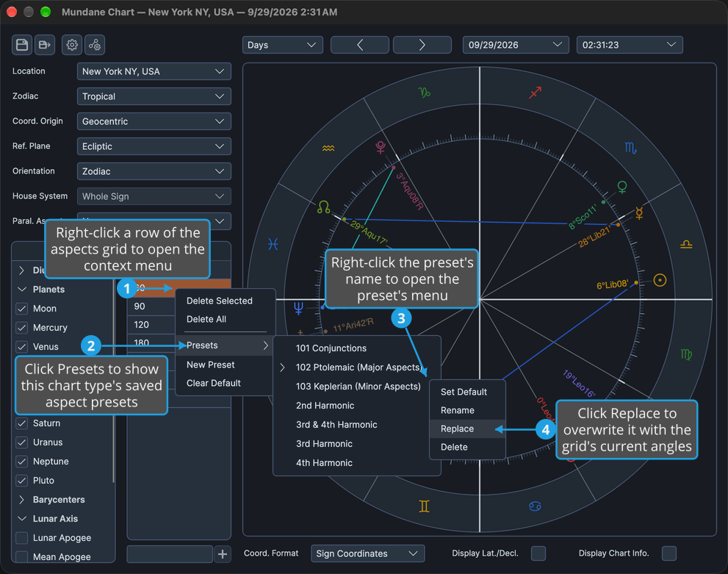Click Set Default in the preset menu
728x574 pixels.
(467, 392)
